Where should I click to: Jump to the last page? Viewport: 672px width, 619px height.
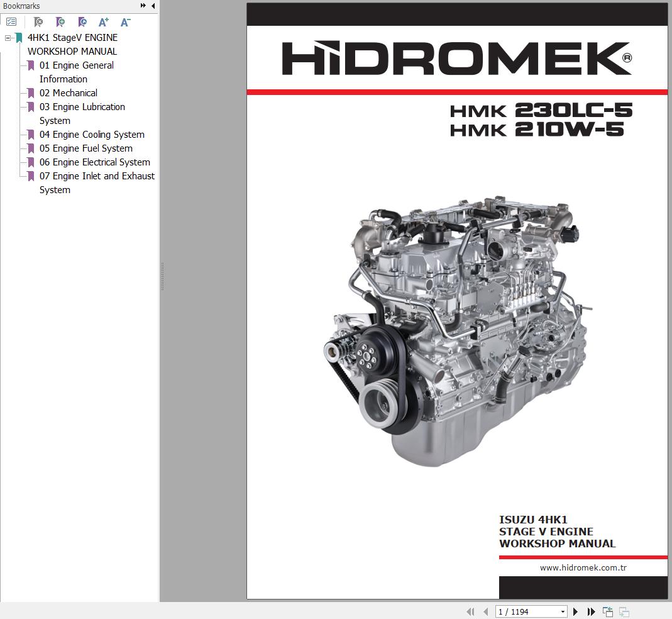[x=591, y=611]
